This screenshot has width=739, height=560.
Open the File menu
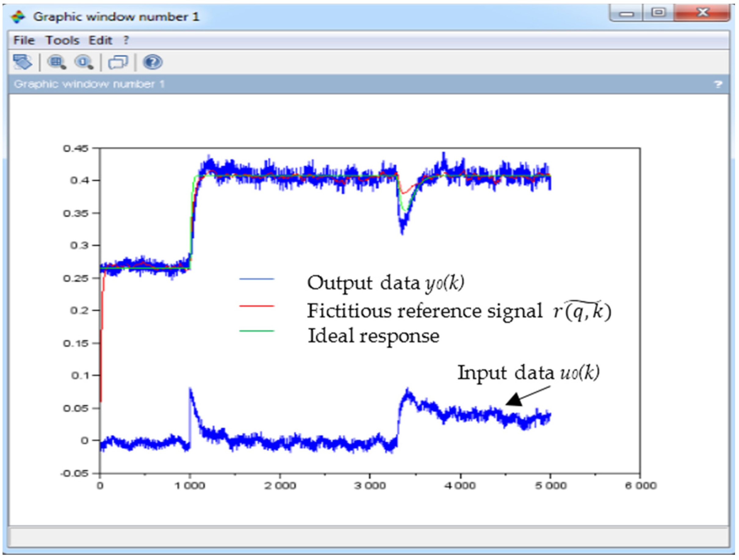tap(24, 40)
